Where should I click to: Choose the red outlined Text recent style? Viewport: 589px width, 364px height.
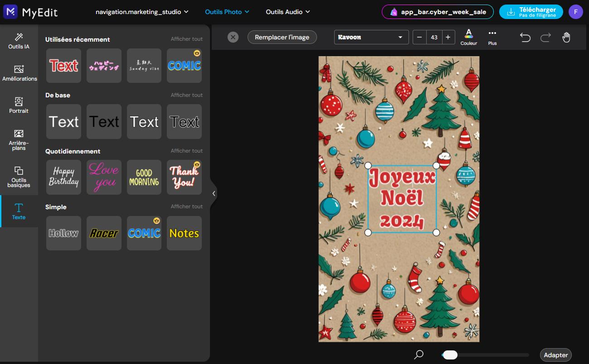point(64,66)
